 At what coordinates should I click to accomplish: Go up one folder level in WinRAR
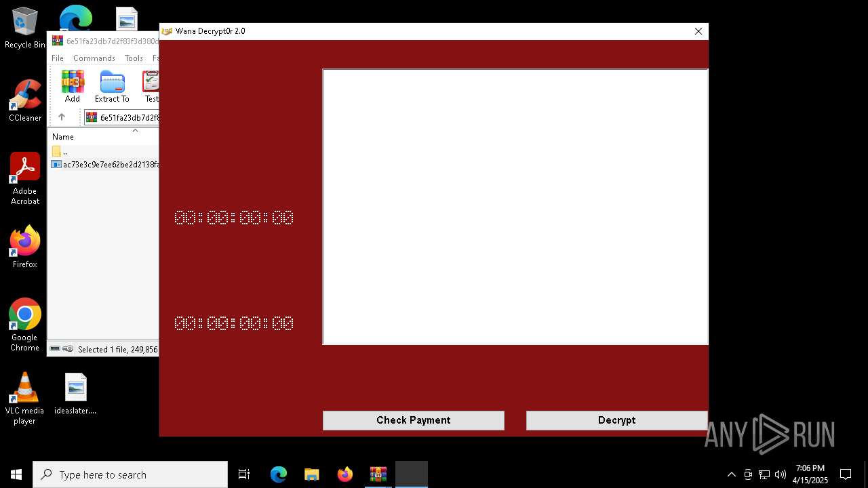(x=62, y=117)
